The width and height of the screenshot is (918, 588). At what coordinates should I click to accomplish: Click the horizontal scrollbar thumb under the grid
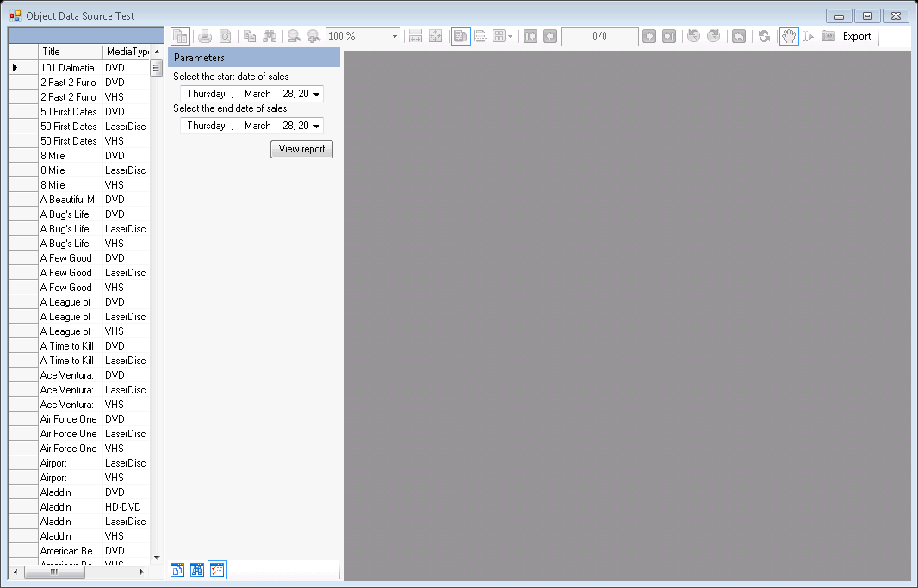click(x=54, y=572)
